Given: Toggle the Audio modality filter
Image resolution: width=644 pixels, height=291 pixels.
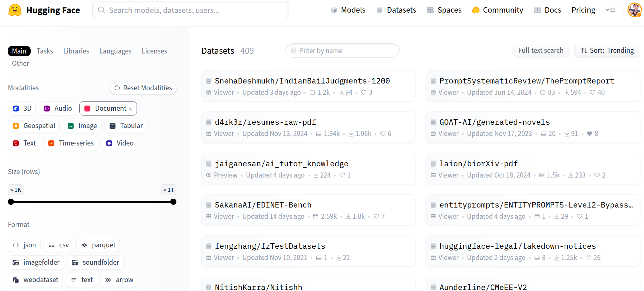Looking at the screenshot, I should pos(58,108).
